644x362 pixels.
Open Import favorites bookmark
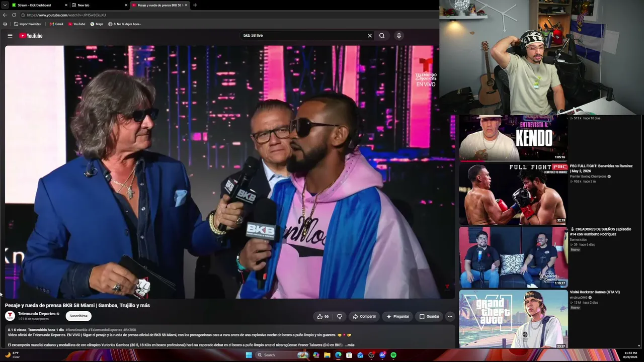pos(27,24)
